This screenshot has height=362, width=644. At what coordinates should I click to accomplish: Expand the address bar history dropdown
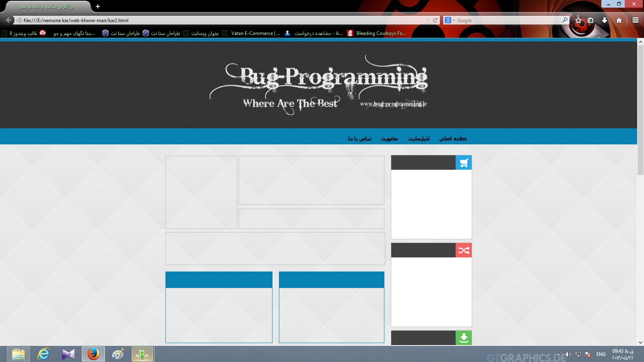tap(428, 20)
